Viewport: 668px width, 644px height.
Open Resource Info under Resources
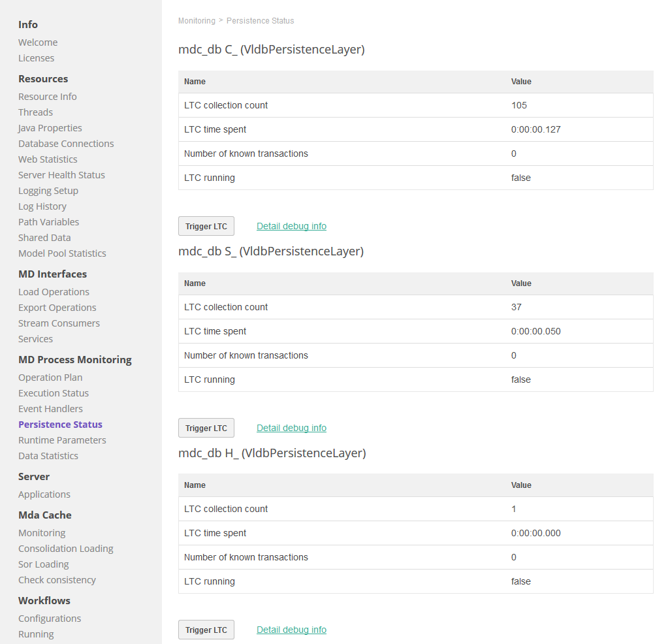[x=47, y=96]
